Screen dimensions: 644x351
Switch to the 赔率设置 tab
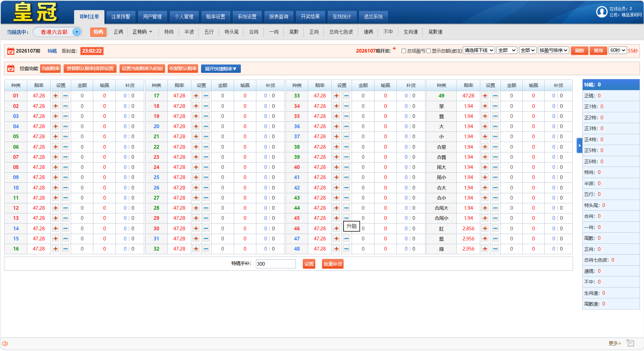[216, 17]
